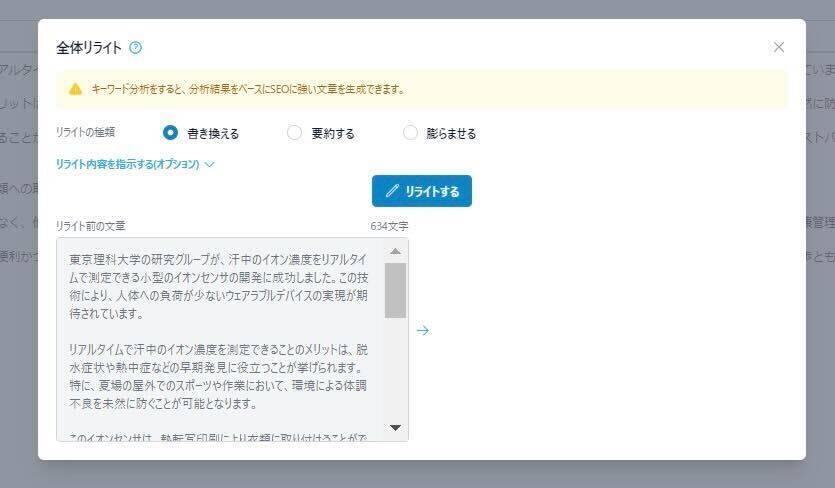Click the pencil icon in リライトする button
This screenshot has height=488, width=835.
392,191
